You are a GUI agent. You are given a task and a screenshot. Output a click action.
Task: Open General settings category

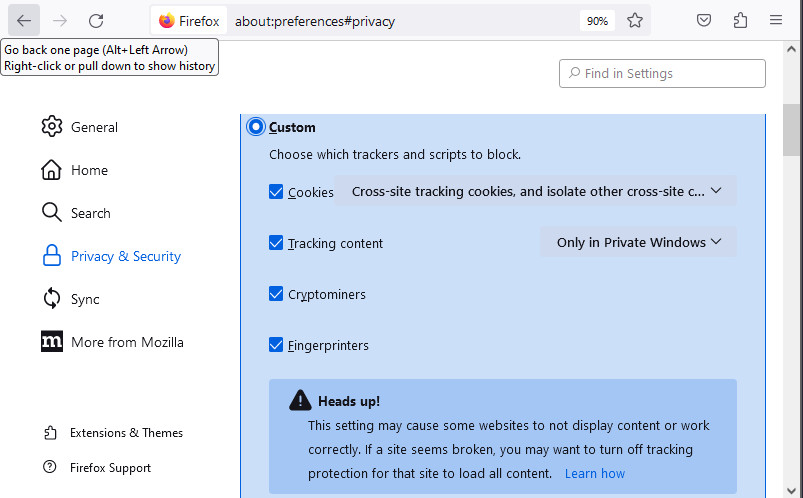[x=94, y=127]
